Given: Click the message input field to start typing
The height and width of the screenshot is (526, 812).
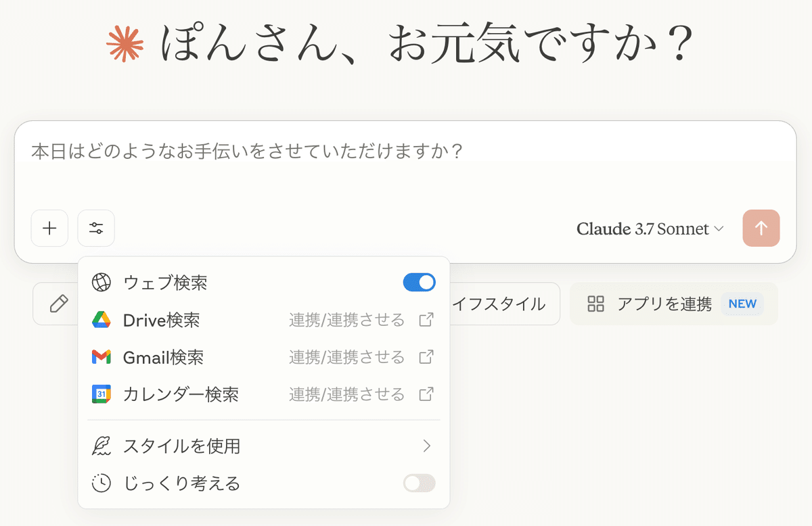Looking at the screenshot, I should click(x=271, y=151).
